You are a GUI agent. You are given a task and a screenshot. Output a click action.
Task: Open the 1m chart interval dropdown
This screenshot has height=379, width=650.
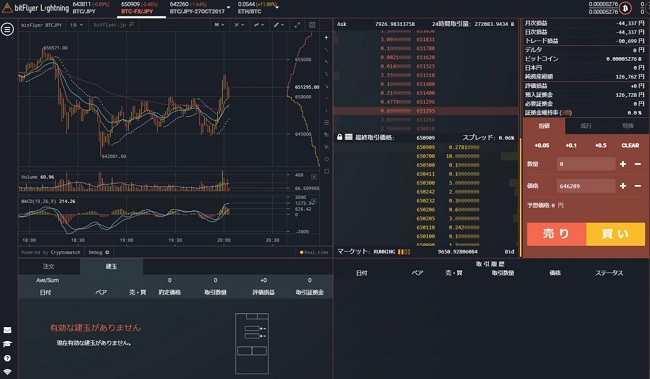click(76, 25)
